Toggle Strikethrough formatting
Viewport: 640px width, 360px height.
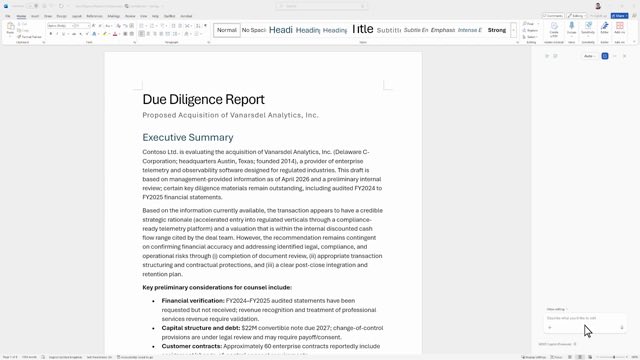pos(74,34)
